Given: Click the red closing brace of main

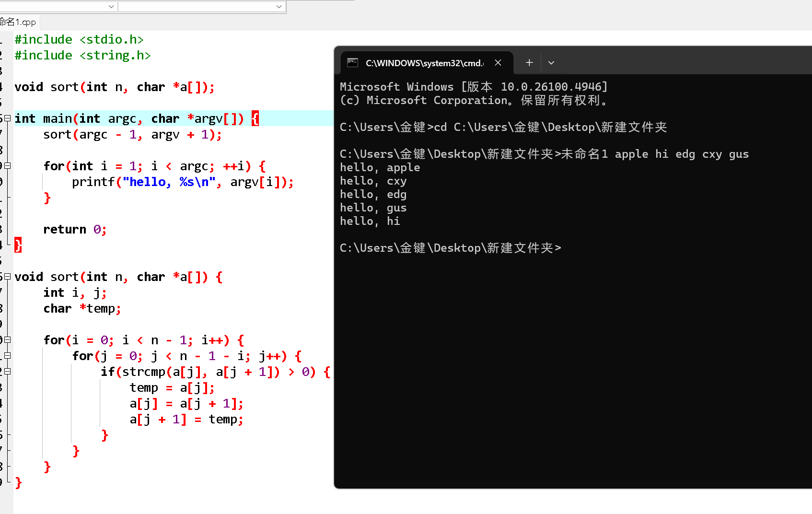Looking at the screenshot, I should [18, 245].
